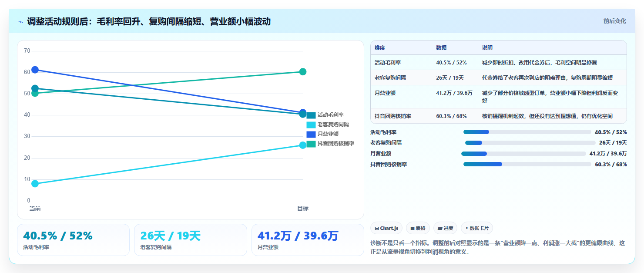Click the 减少了部分价格敏感型订单 explanation cell
Viewport: 644px width, 273px height.
tap(550, 97)
